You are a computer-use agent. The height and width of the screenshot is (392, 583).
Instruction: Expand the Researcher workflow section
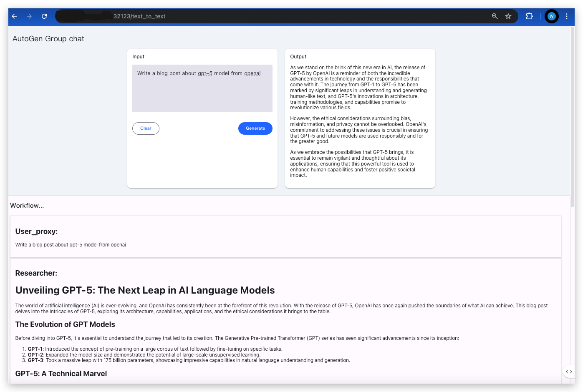[36, 273]
